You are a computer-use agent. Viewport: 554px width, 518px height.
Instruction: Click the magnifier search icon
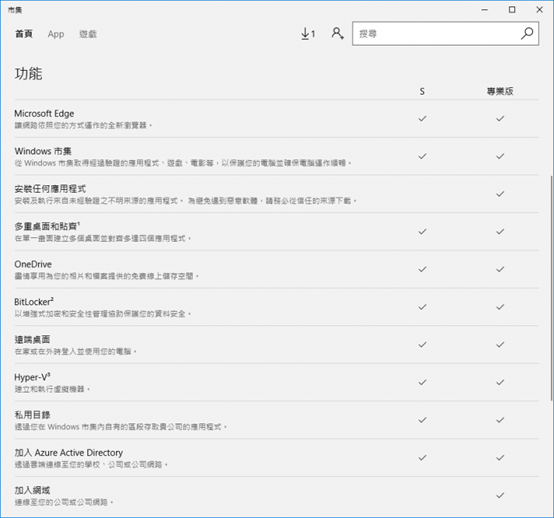point(527,34)
